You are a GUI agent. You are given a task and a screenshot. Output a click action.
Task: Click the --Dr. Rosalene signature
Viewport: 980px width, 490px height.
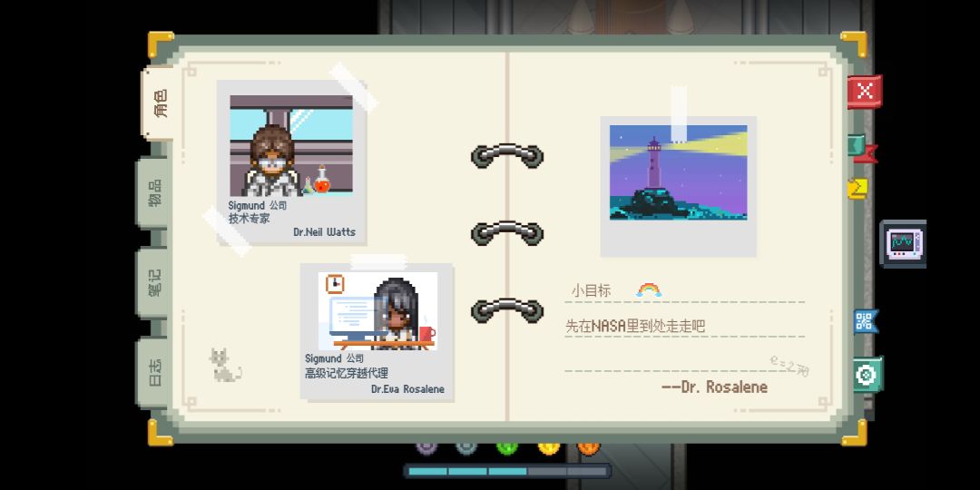(714, 387)
